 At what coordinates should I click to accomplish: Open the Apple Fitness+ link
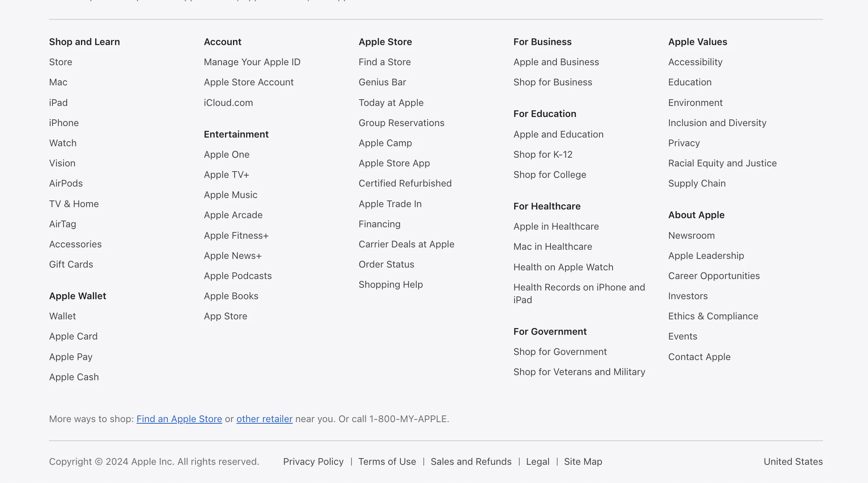(236, 236)
